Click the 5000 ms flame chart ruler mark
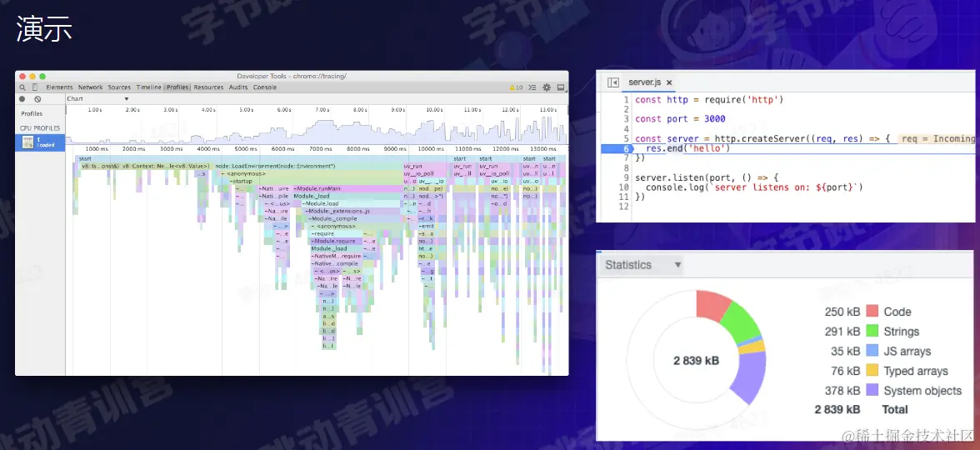The width and height of the screenshot is (980, 450). (x=246, y=149)
